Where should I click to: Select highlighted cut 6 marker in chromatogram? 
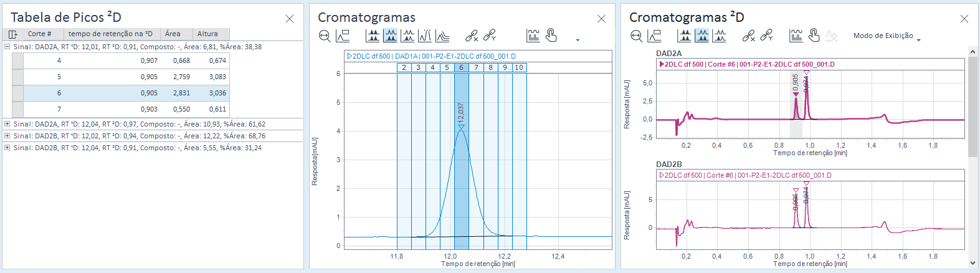coord(461,67)
